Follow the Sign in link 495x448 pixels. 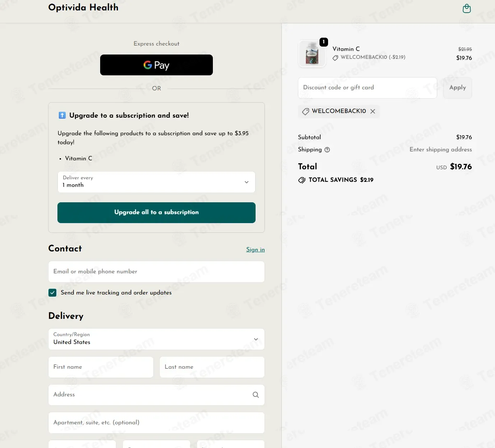255,250
